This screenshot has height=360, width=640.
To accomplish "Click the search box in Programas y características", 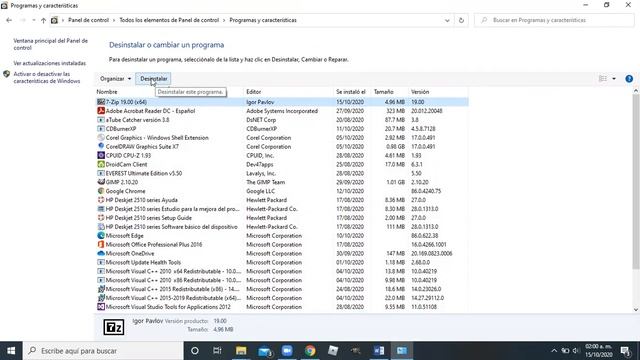I will coord(554,20).
